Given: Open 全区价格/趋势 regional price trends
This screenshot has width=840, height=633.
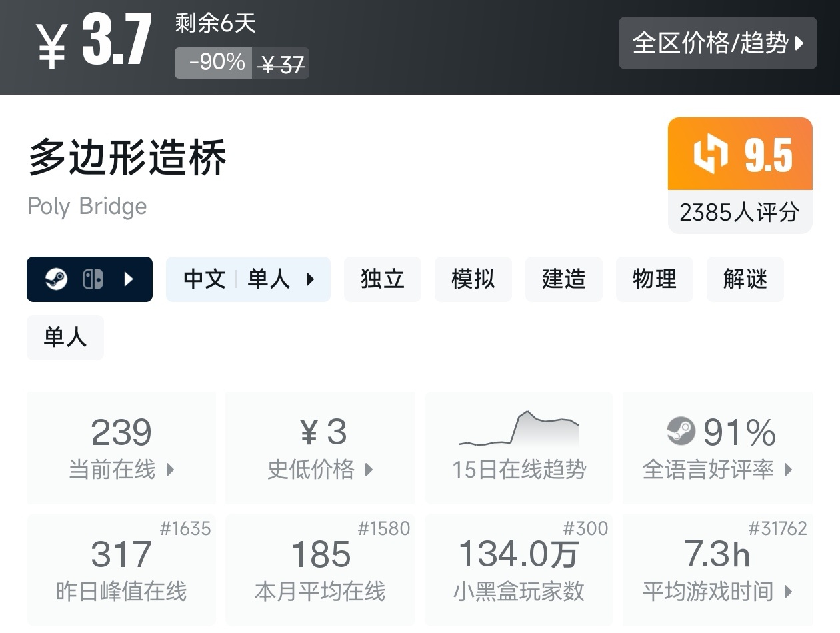Looking at the screenshot, I should pos(717,43).
